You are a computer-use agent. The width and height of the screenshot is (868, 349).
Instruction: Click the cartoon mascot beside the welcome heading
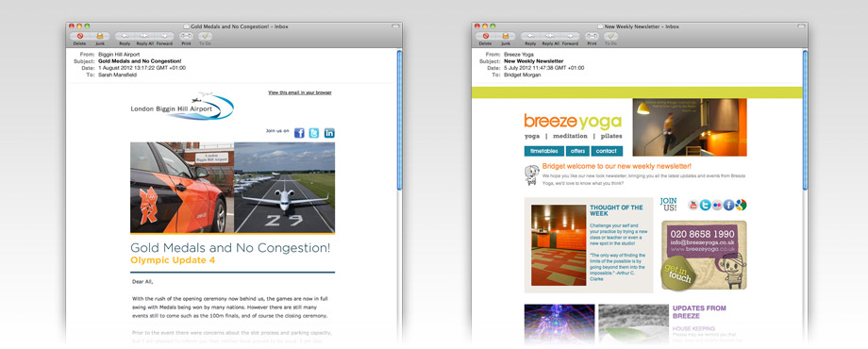(531, 174)
